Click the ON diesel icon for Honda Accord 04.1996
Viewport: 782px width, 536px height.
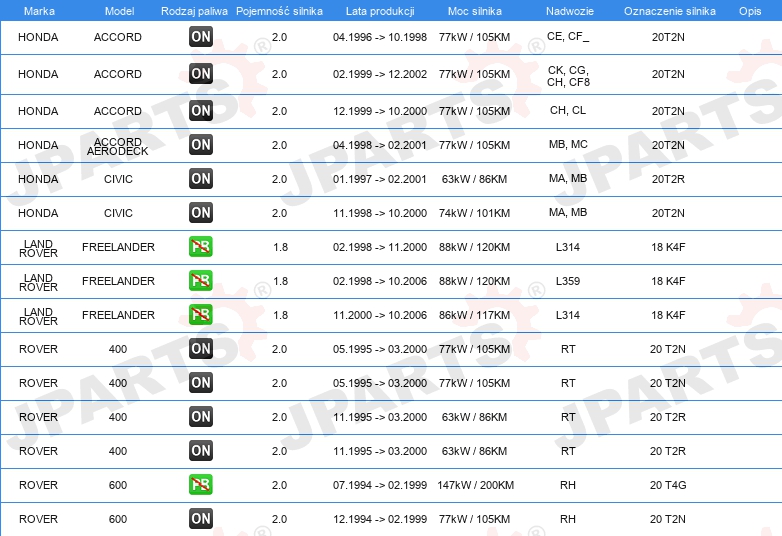pos(201,36)
